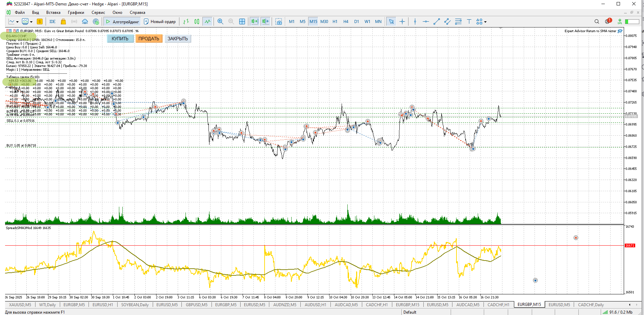The width and height of the screenshot is (644, 315).
Task: Open the Вставка menu
Action: coord(53,13)
